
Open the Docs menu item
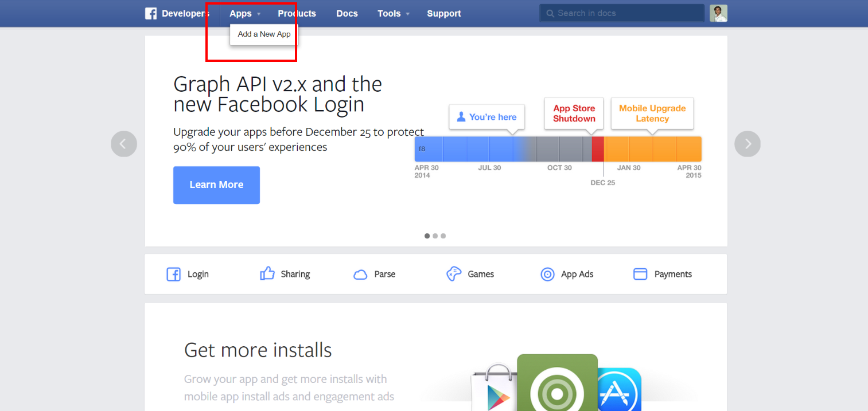click(x=347, y=13)
